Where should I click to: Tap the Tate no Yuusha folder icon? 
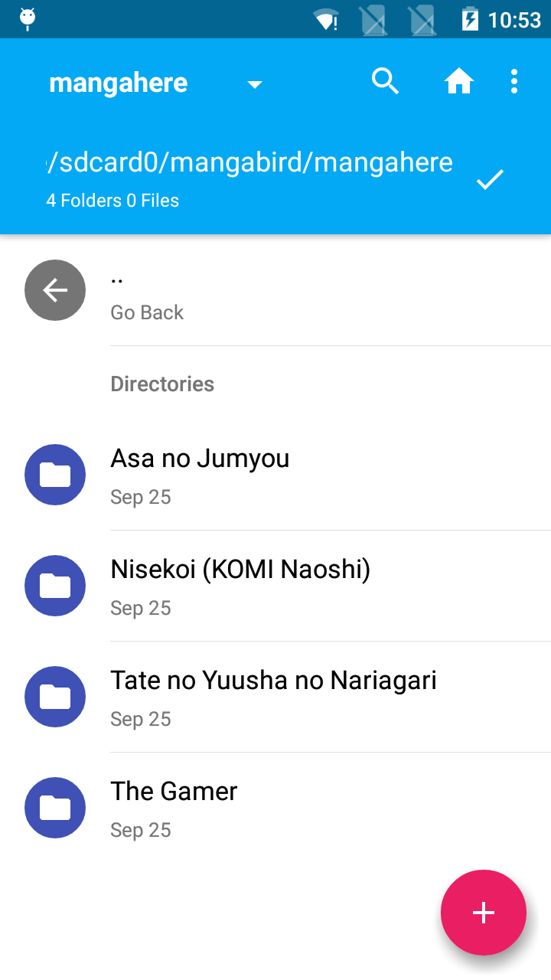click(x=55, y=697)
